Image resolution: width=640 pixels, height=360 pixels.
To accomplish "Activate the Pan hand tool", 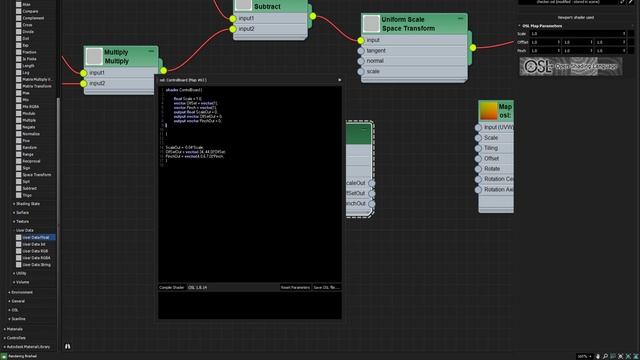I will 598,356.
